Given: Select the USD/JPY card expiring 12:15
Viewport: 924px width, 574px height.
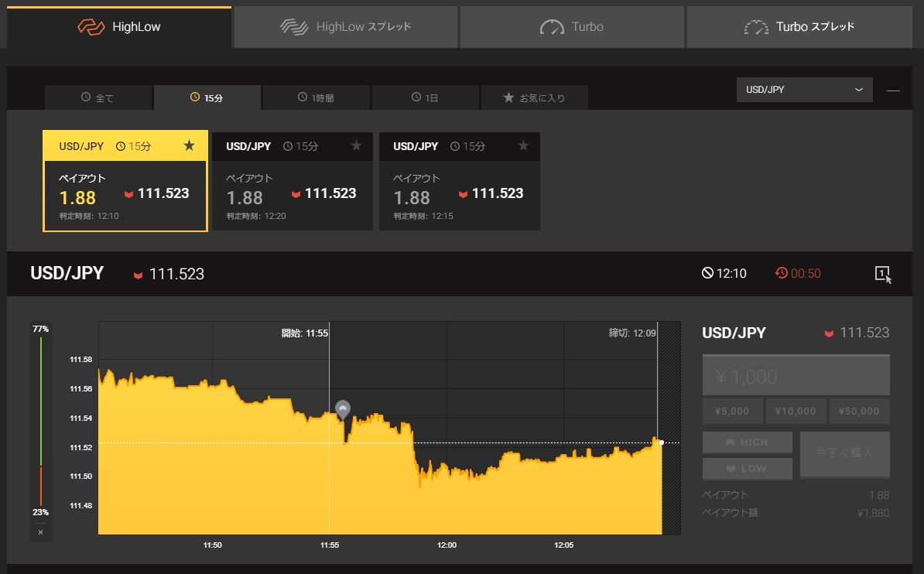Looking at the screenshot, I should (x=460, y=181).
